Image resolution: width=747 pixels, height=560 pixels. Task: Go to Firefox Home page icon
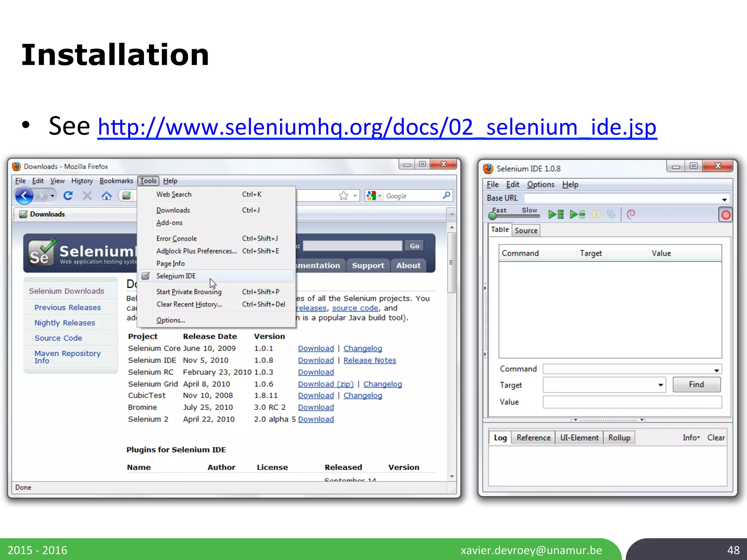click(107, 196)
